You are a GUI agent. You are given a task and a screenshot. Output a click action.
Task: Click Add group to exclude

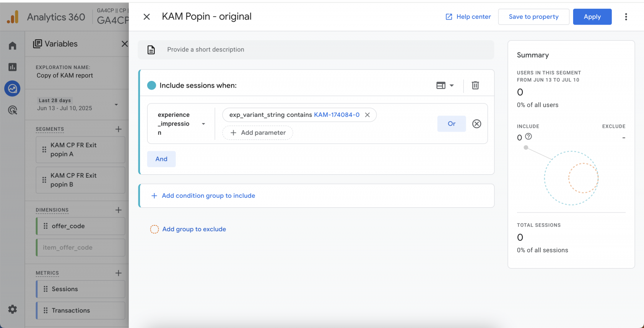(194, 229)
